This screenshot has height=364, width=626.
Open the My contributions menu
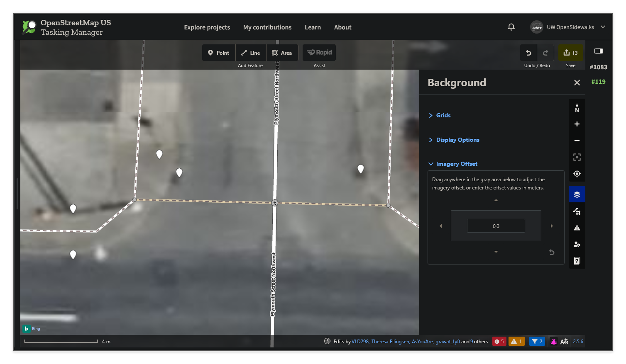(267, 27)
